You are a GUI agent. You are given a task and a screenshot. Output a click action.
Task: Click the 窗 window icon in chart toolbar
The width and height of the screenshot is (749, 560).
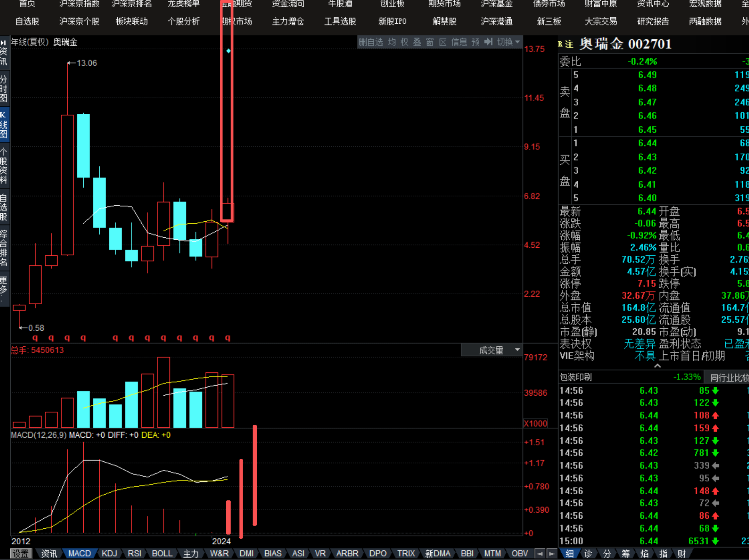pyautogui.click(x=430, y=42)
